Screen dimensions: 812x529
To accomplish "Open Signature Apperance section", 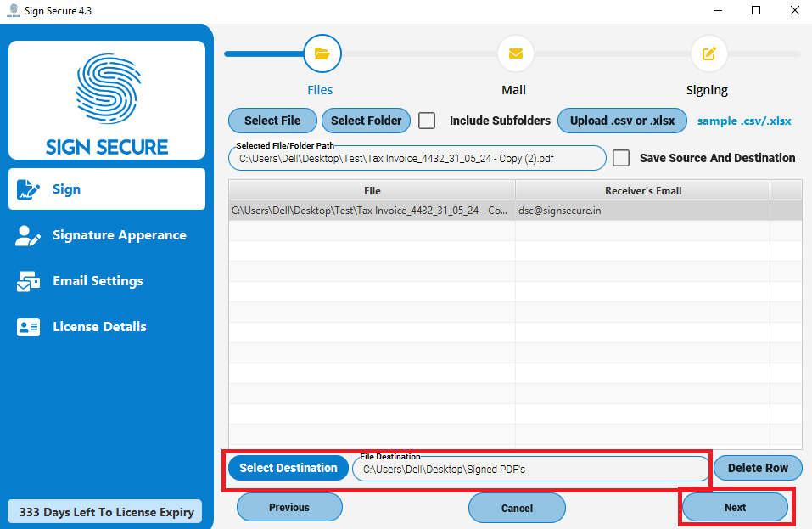I will point(107,235).
